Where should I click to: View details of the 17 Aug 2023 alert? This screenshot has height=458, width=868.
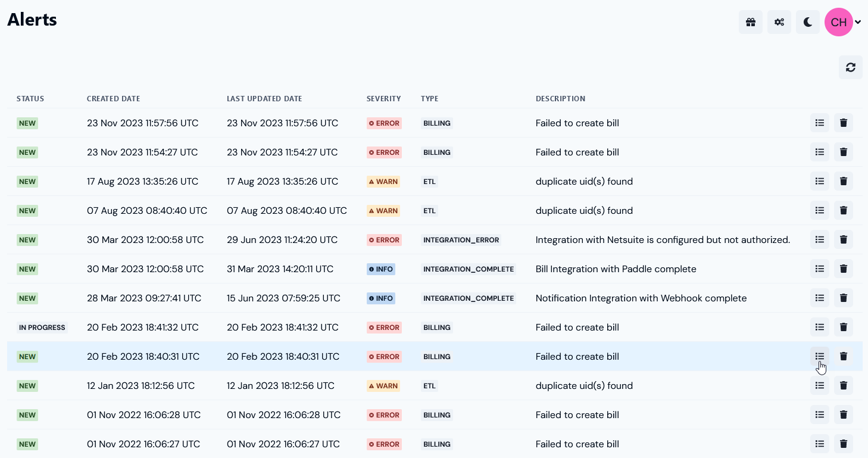tap(819, 181)
